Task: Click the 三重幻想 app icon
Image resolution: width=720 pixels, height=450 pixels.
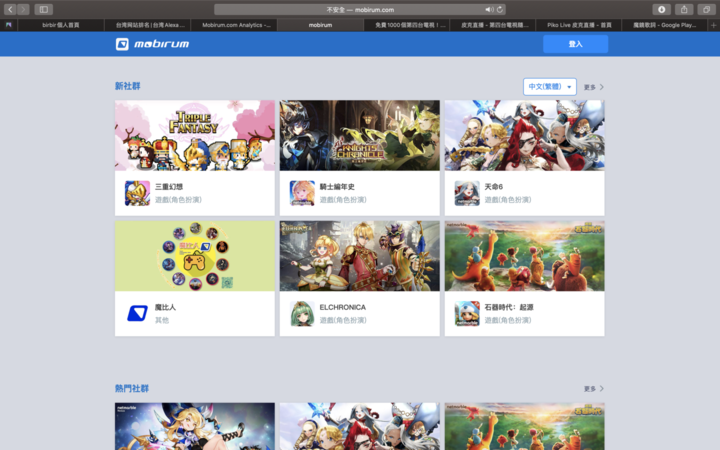Action: coord(137,193)
